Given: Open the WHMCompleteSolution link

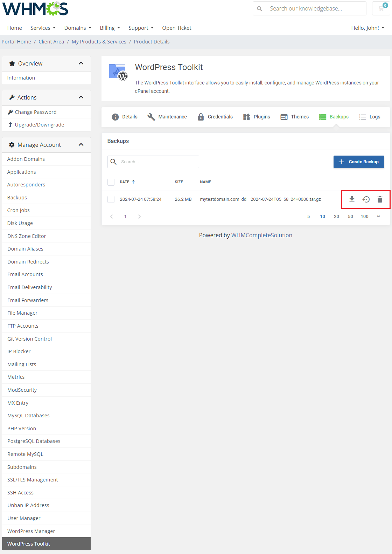Looking at the screenshot, I should (262, 235).
